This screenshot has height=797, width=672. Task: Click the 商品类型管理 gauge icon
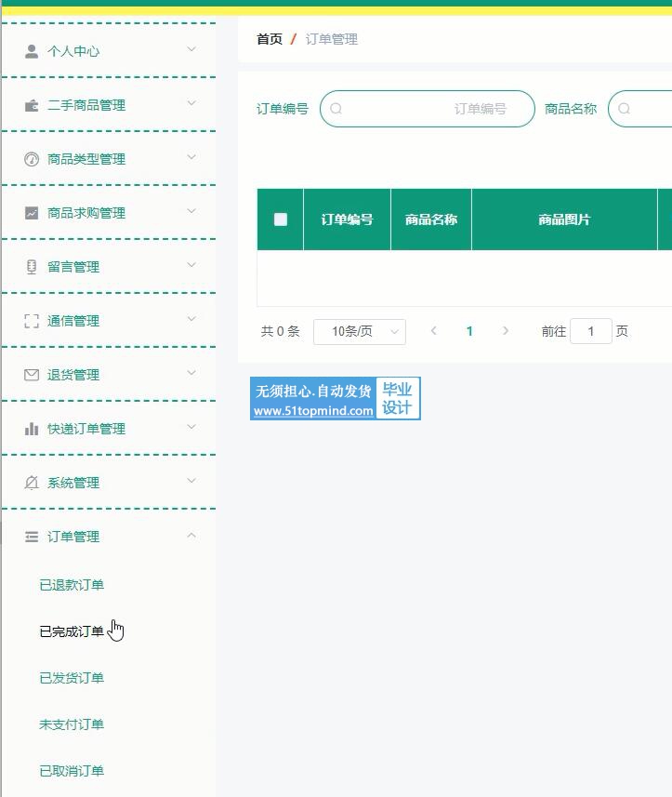click(32, 159)
